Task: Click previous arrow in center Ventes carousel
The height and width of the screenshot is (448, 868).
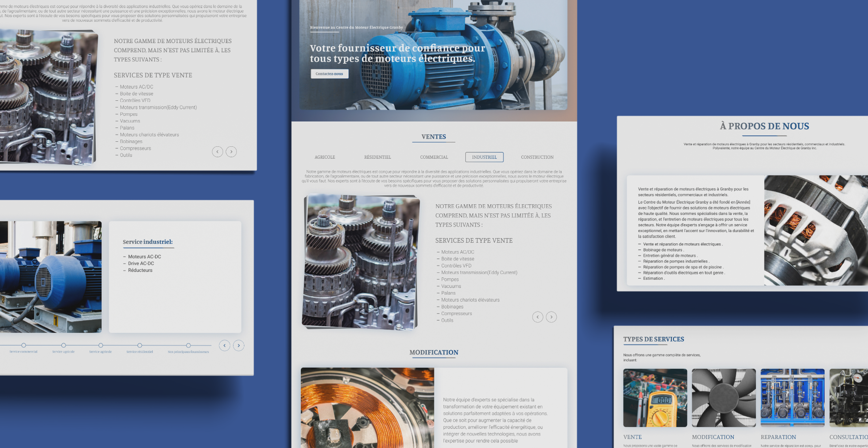Action: pyautogui.click(x=538, y=317)
